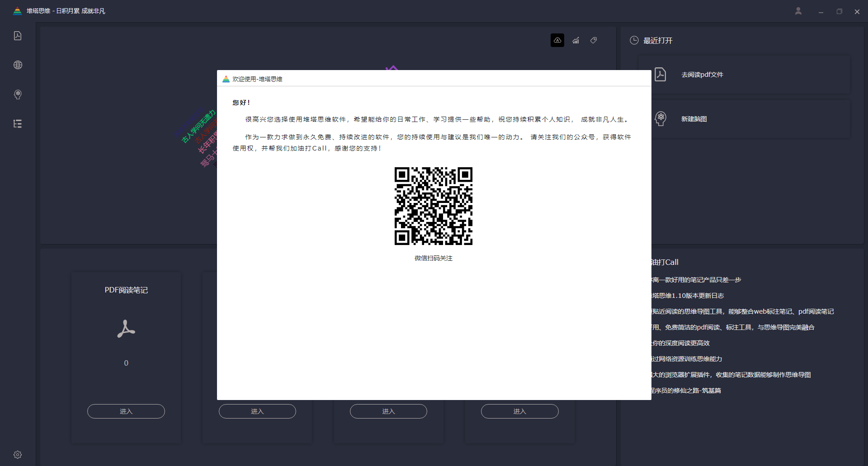The image size is (868, 466).
Task: Open article 离一款好用的笔记产品只差一步
Action: (x=696, y=280)
